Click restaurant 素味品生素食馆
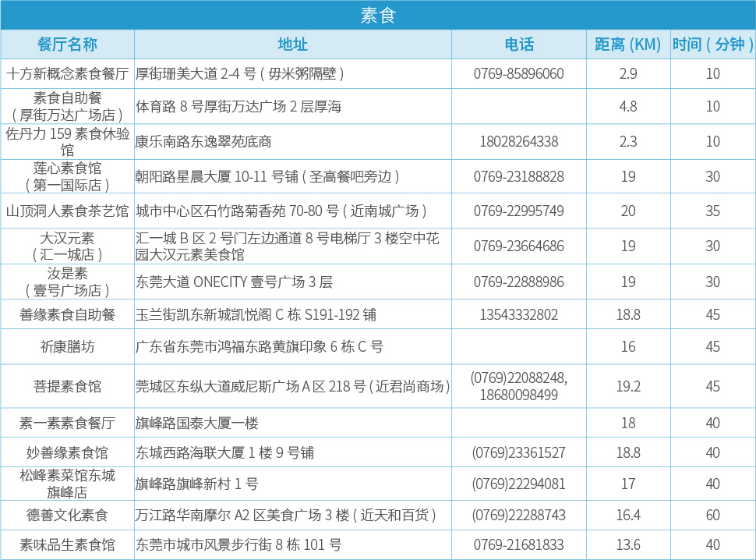Viewport: 756px width, 560px height. click(68, 544)
